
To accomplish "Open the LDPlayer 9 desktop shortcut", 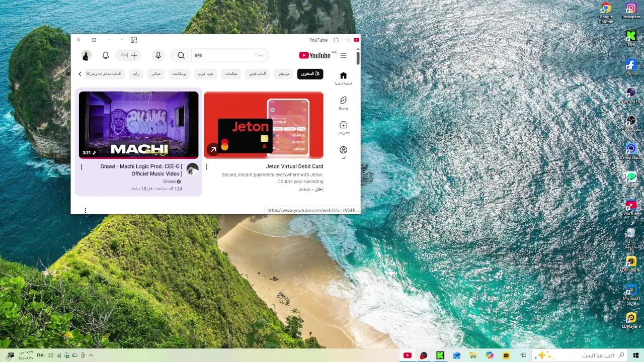I will (x=631, y=321).
